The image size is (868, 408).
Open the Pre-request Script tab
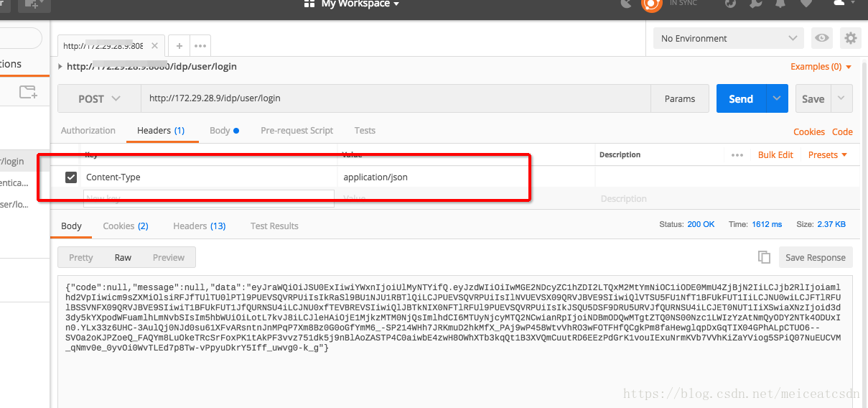pos(297,130)
